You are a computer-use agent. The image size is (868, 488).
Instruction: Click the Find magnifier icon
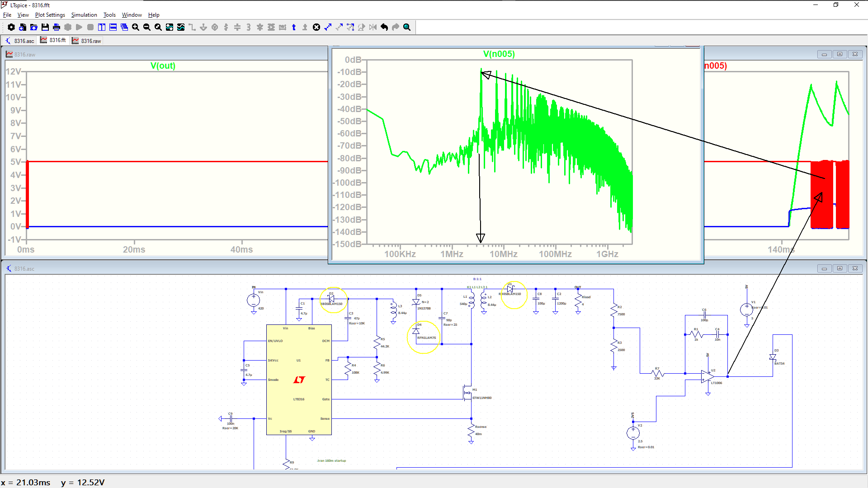tap(407, 27)
